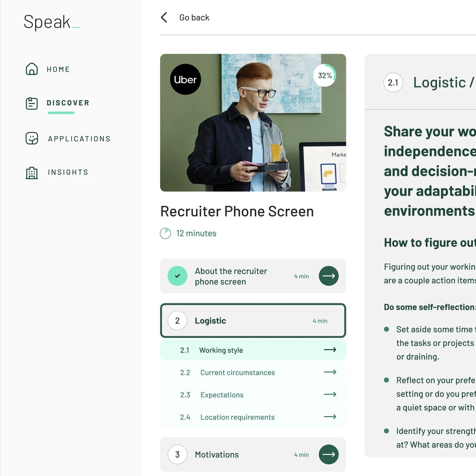Collapse the Logistic section header
476x476 pixels.
tap(253, 320)
